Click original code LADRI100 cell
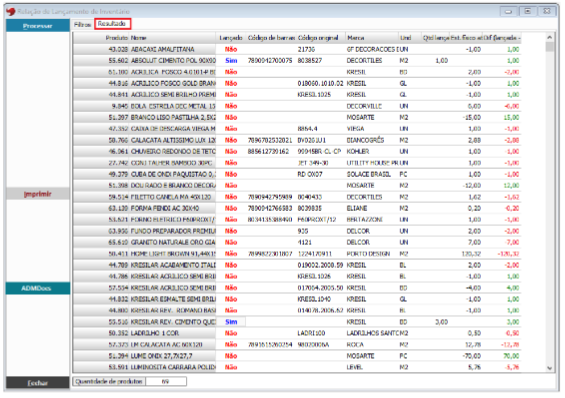The height and width of the screenshot is (398, 565). 321,333
